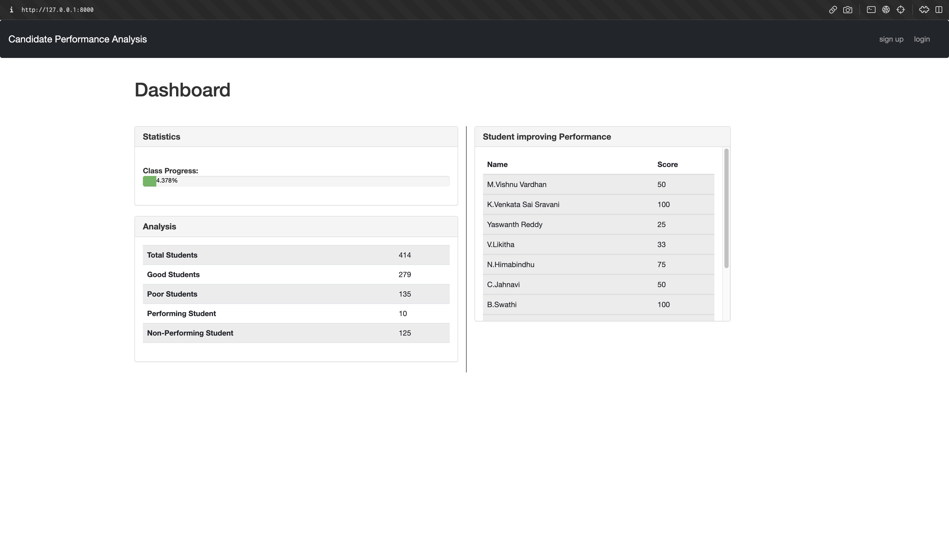Click the address bar URL field
Viewport: 949px width, 560px height.
tap(57, 10)
